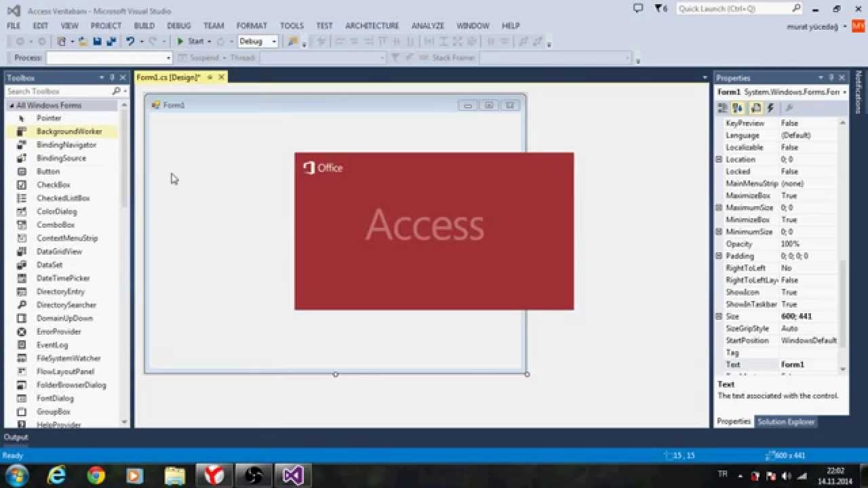Image resolution: width=868 pixels, height=488 pixels.
Task: Open the DEBUG menu
Action: tap(179, 26)
